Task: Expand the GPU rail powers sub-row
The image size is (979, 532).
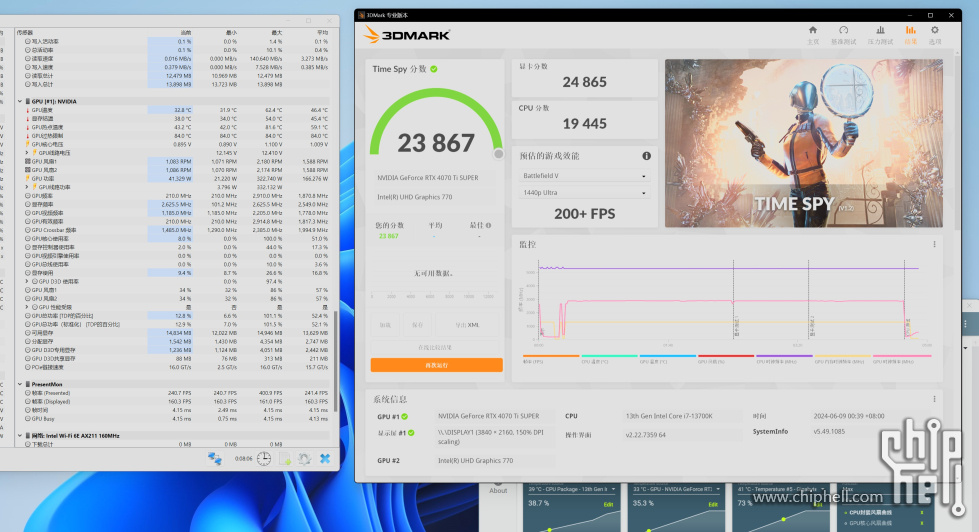Action: (27, 187)
